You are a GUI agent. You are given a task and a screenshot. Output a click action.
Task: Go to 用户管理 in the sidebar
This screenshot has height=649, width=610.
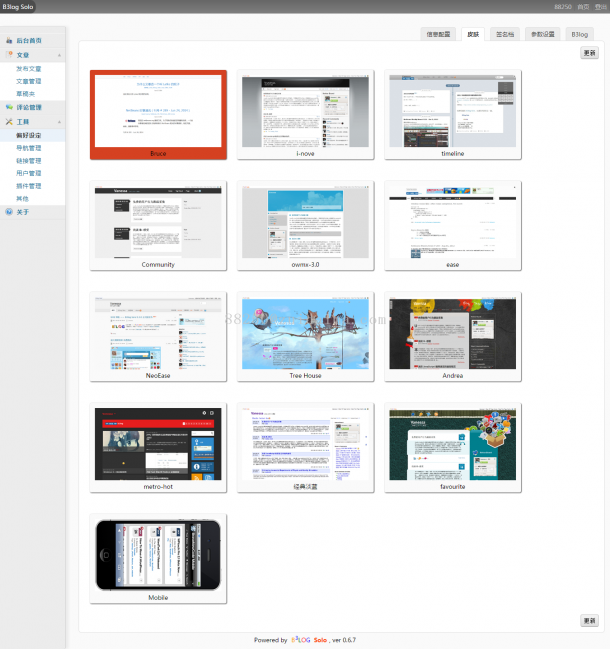coord(29,173)
